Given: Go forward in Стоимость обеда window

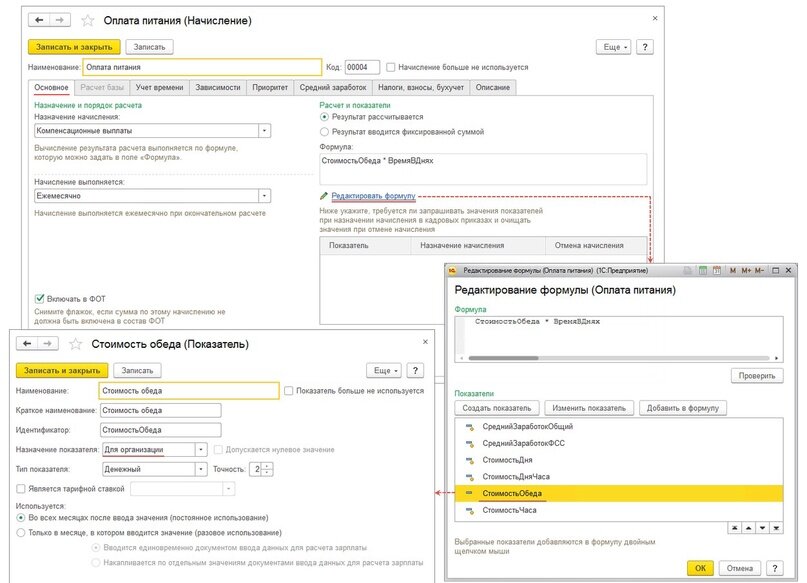Looking at the screenshot, I should pos(47,343).
